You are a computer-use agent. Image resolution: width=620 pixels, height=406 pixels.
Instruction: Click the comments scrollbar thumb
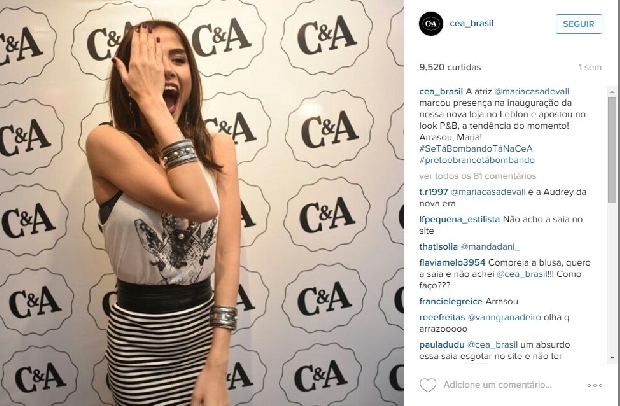612,150
